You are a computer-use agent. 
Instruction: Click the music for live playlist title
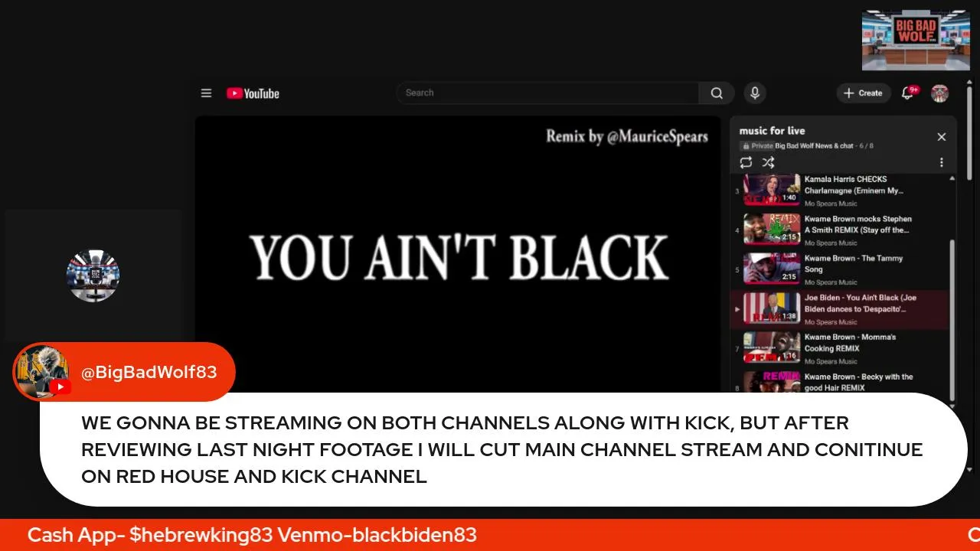pos(772,131)
